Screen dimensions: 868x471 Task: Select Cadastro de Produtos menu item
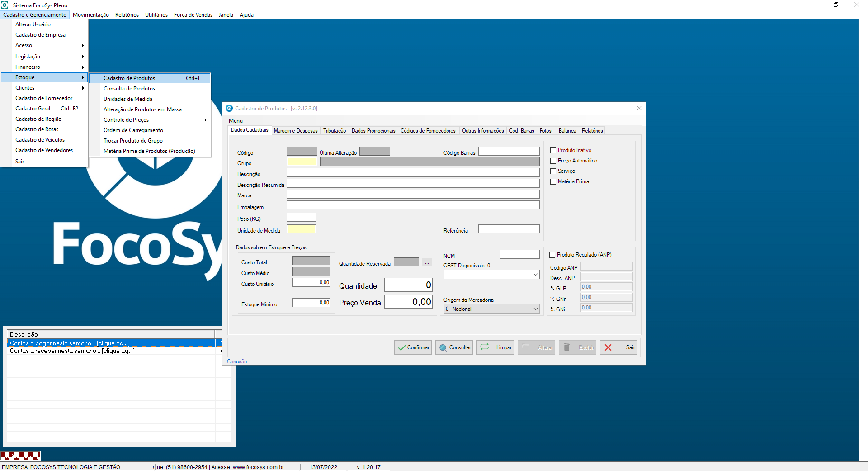[x=150, y=78]
